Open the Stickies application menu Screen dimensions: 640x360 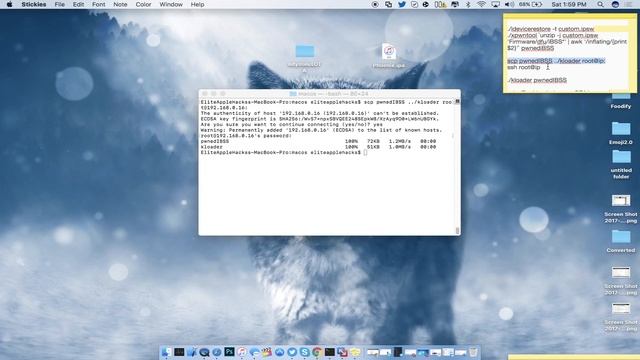click(x=33, y=4)
